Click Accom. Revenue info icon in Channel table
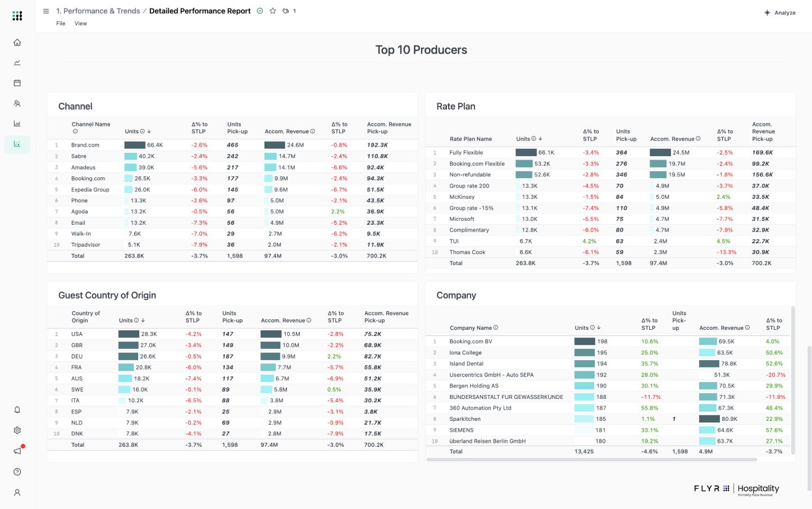 (x=313, y=131)
